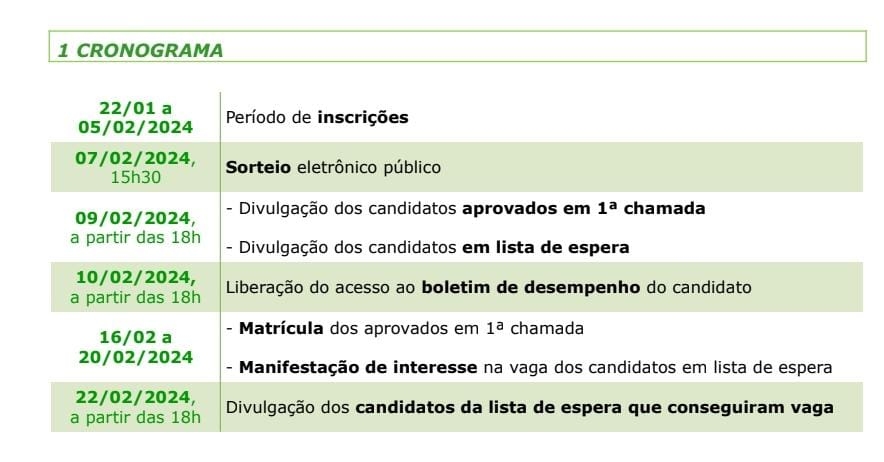Select the 16/02 a 20/02/2024 date range
The image size is (884, 462).
[x=135, y=347]
